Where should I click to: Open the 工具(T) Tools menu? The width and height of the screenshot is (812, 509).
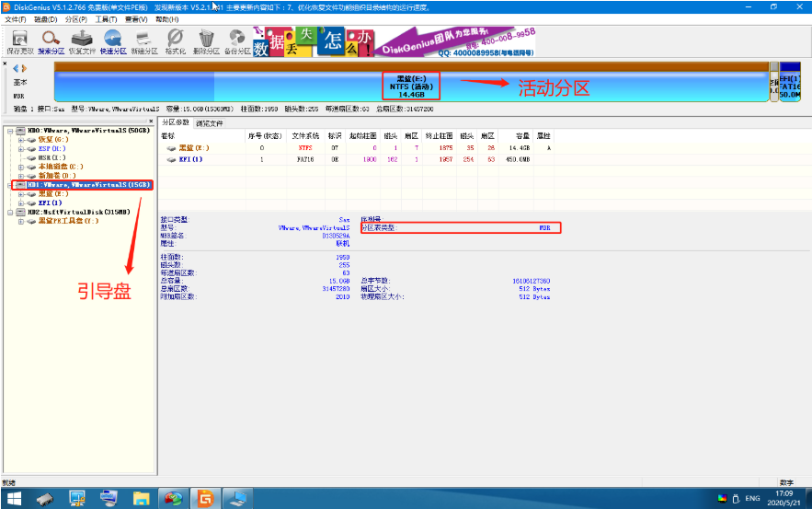[x=106, y=19]
